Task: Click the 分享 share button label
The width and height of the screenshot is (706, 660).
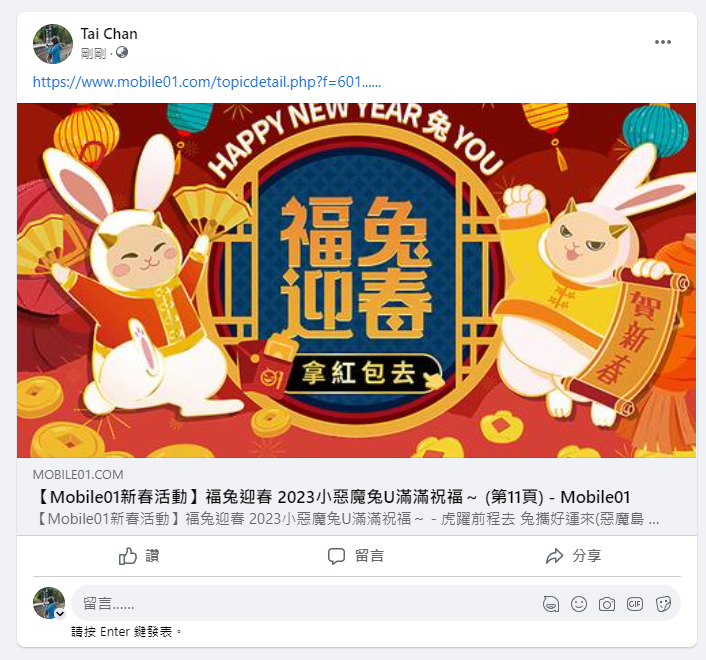Action: (x=587, y=556)
